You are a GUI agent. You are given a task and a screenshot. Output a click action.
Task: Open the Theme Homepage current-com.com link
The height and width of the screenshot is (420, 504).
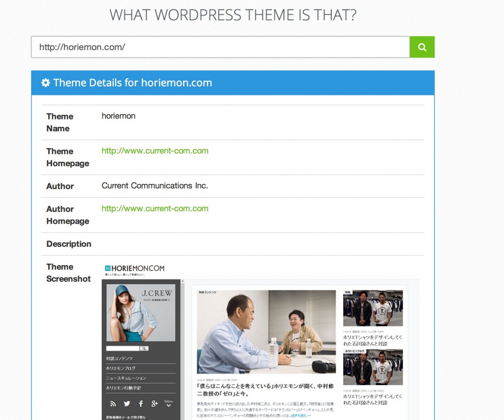tap(155, 150)
